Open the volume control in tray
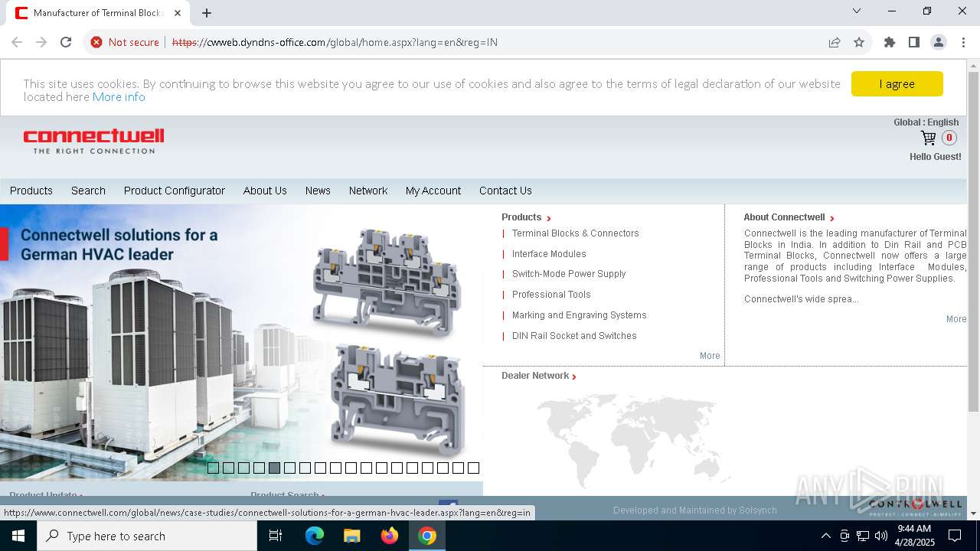The image size is (980, 551). (x=880, y=536)
